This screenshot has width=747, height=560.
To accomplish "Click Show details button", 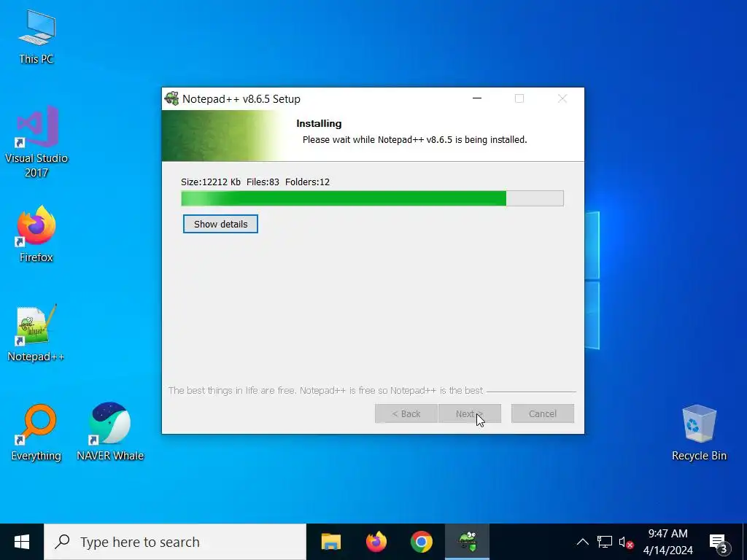I will coord(220,224).
